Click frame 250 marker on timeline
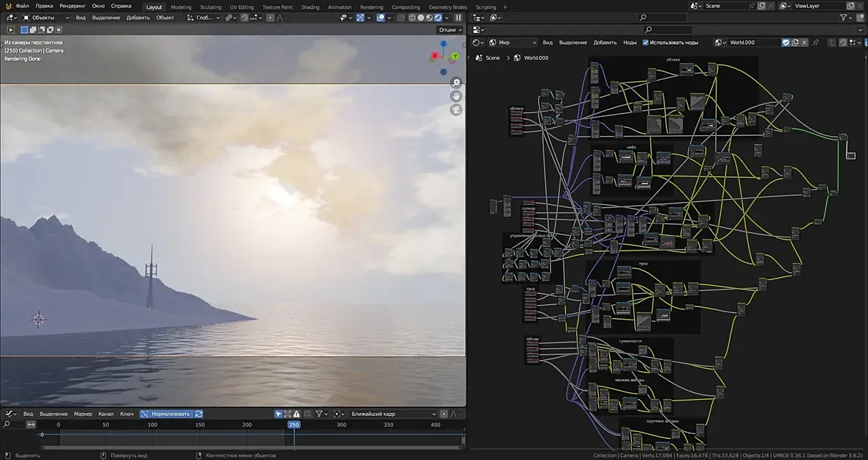This screenshot has height=460, width=868. pos(294,425)
